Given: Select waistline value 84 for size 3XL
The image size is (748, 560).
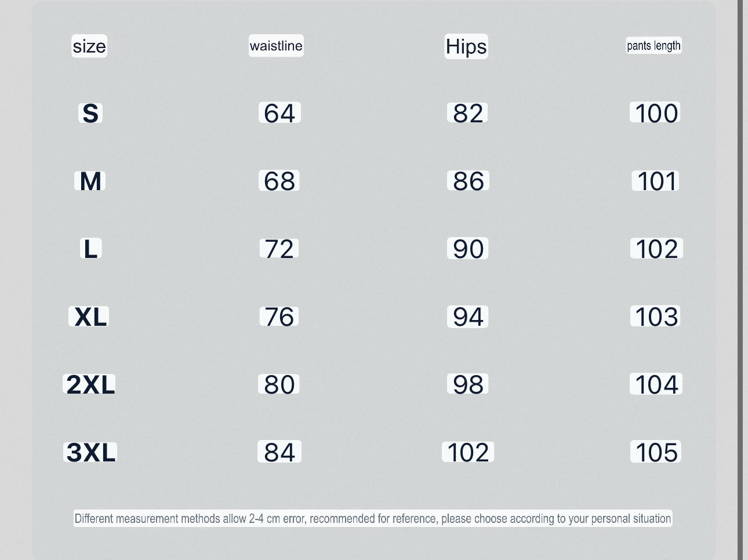Looking at the screenshot, I should tap(279, 452).
